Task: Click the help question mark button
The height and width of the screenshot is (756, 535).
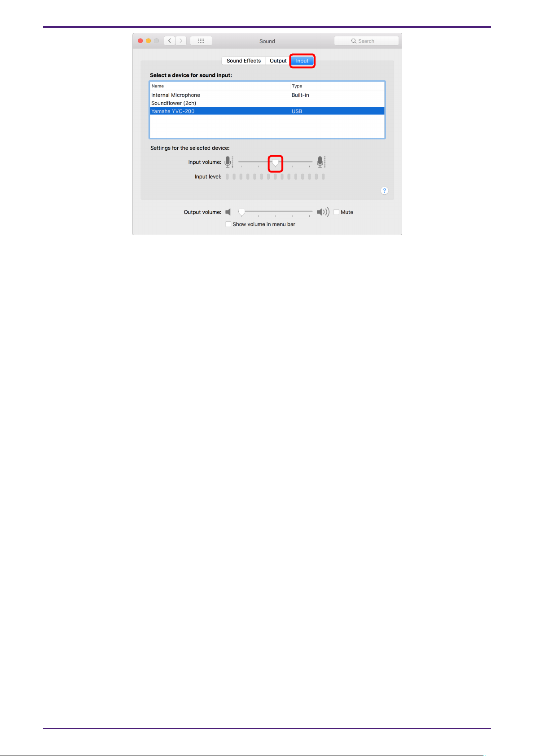Action: point(384,191)
